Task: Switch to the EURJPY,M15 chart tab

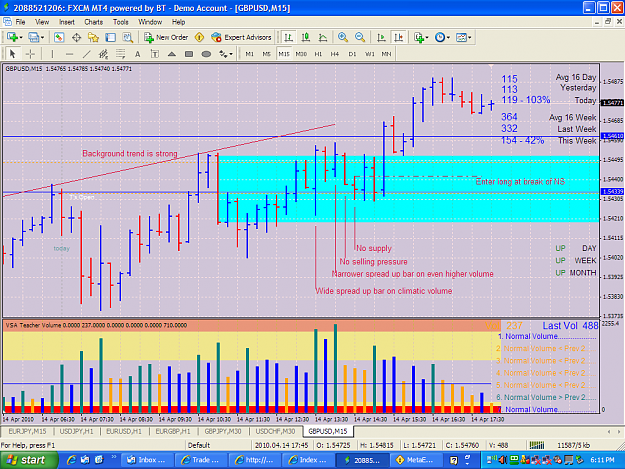Action: [x=27, y=431]
